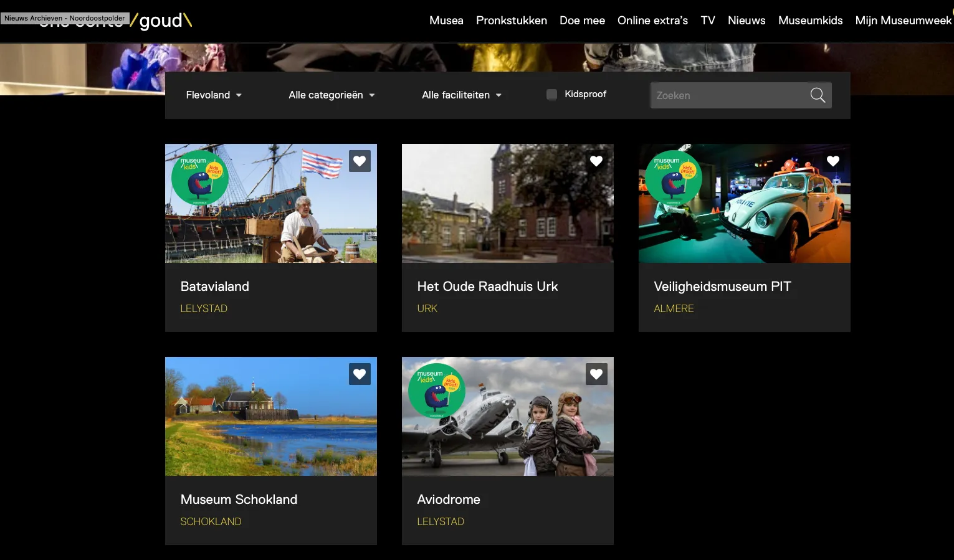The height and width of the screenshot is (560, 954).
Task: Expand the Alle categorieën dropdown
Action: 332,95
